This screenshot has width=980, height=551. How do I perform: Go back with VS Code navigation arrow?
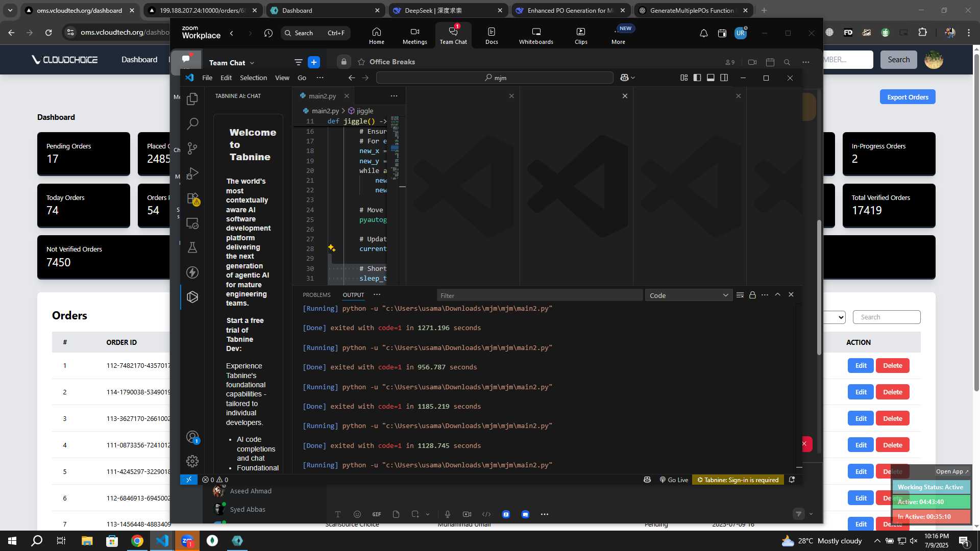352,78
